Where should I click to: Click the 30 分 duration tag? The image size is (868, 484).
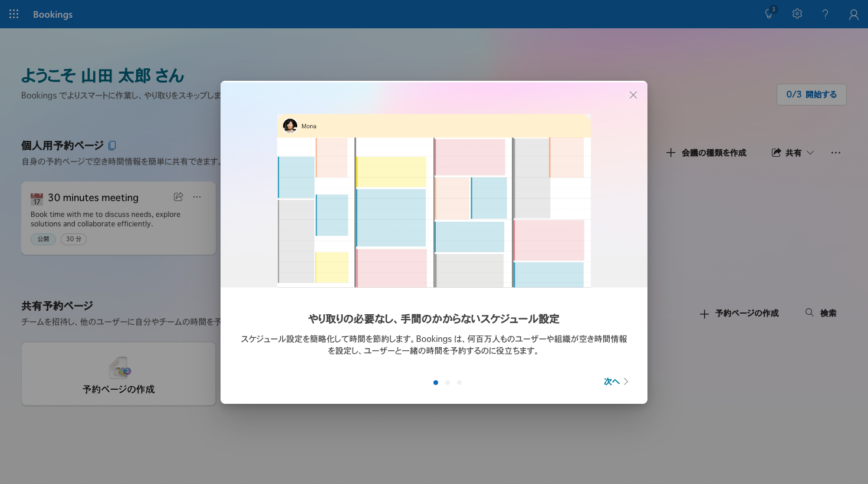(x=74, y=239)
